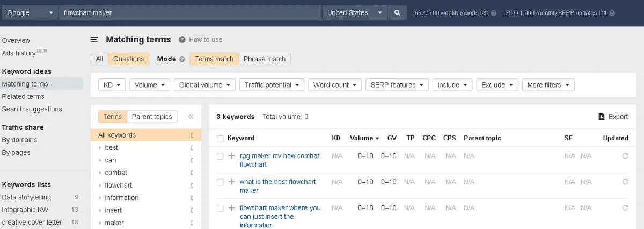Check the box for 'what is the best flowchart maker'
This screenshot has height=229, width=644.
coord(220,182)
